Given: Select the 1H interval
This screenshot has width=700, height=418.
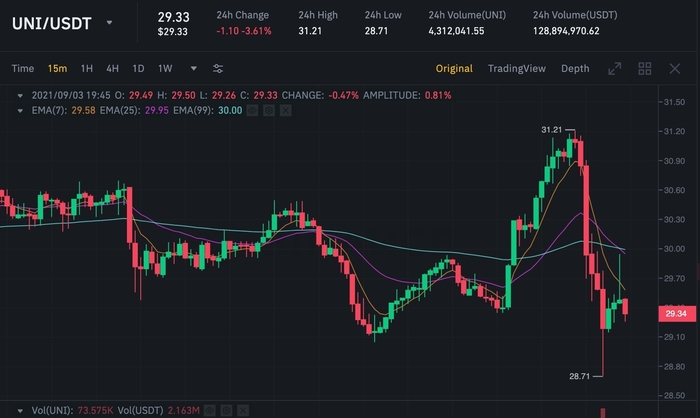Looking at the screenshot, I should tap(87, 69).
